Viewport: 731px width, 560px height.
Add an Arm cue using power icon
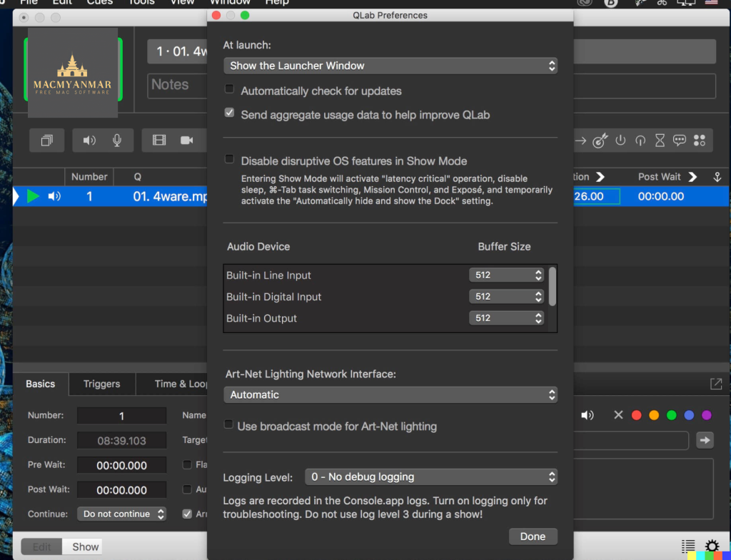tap(620, 141)
